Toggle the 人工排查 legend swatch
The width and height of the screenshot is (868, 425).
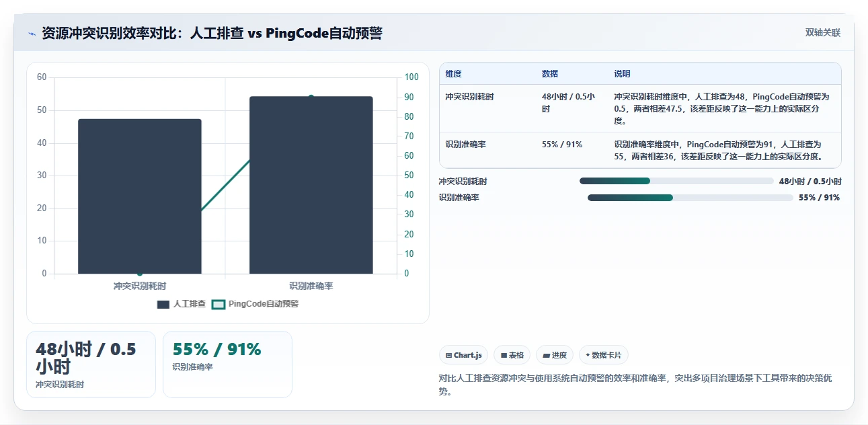click(x=163, y=304)
